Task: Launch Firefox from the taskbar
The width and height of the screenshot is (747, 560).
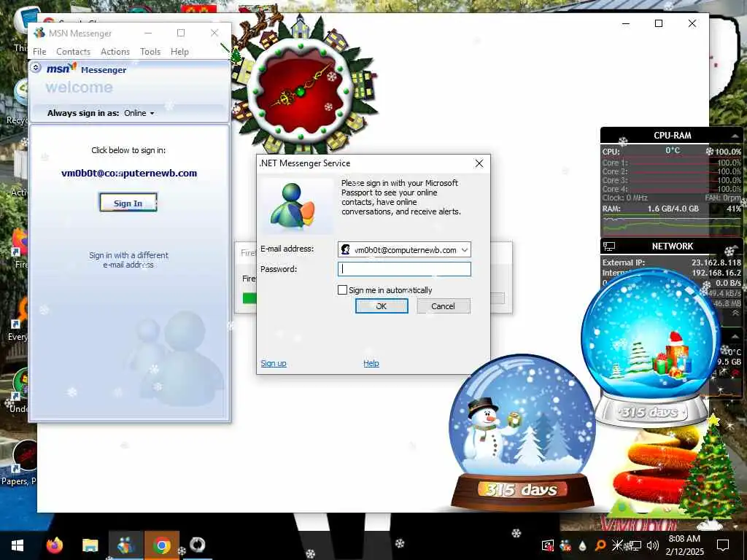Action: (x=54, y=545)
